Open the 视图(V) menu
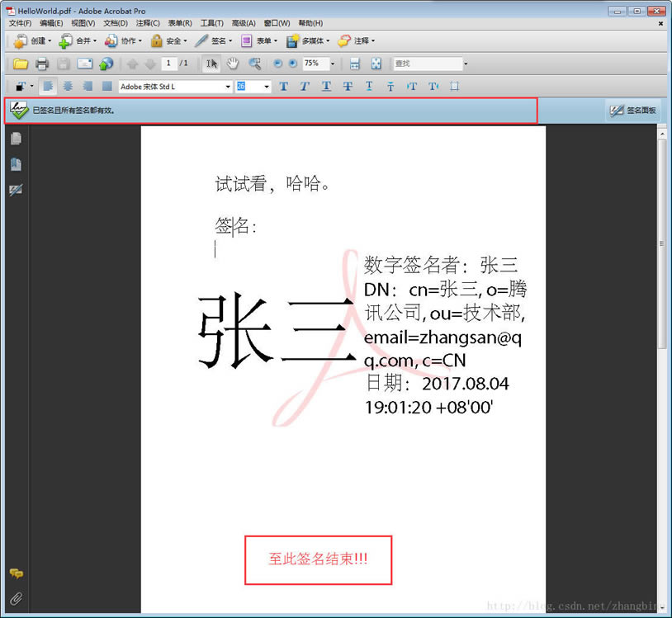 (83, 23)
